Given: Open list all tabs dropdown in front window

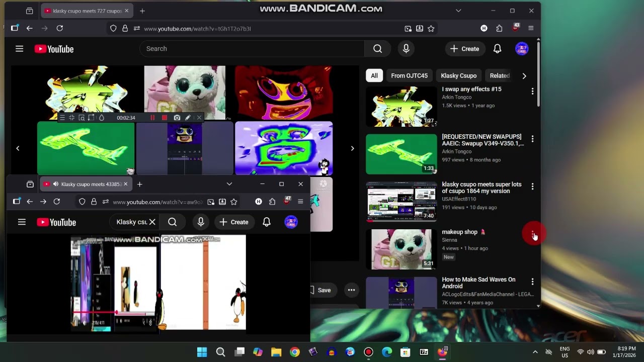Looking at the screenshot, I should click(229, 184).
